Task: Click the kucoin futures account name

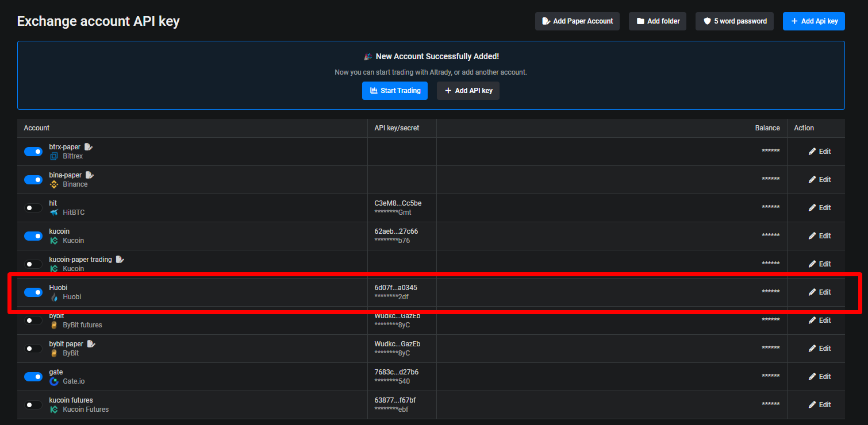Action: [x=71, y=400]
